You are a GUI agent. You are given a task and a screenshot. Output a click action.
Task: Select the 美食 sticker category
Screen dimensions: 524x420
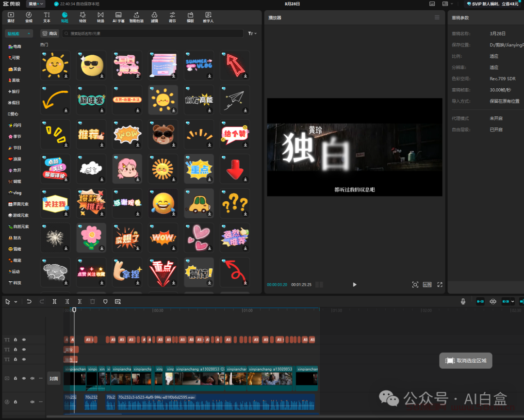pos(15,69)
